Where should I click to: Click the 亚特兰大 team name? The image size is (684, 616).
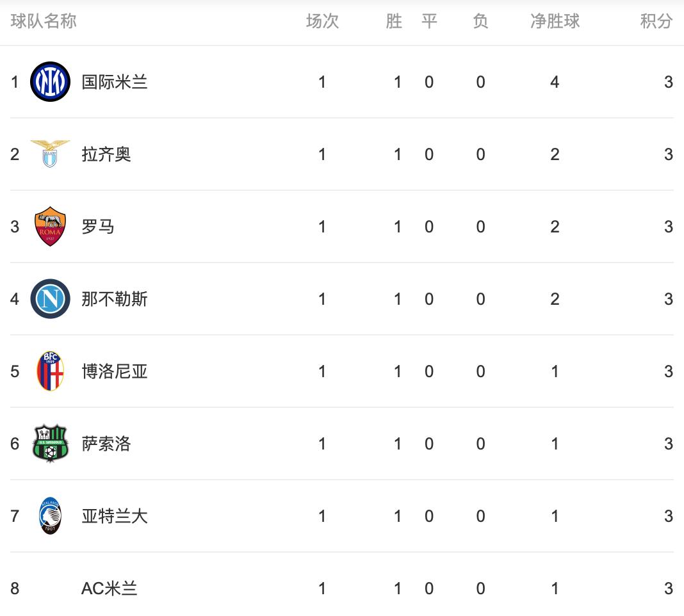[x=115, y=516]
